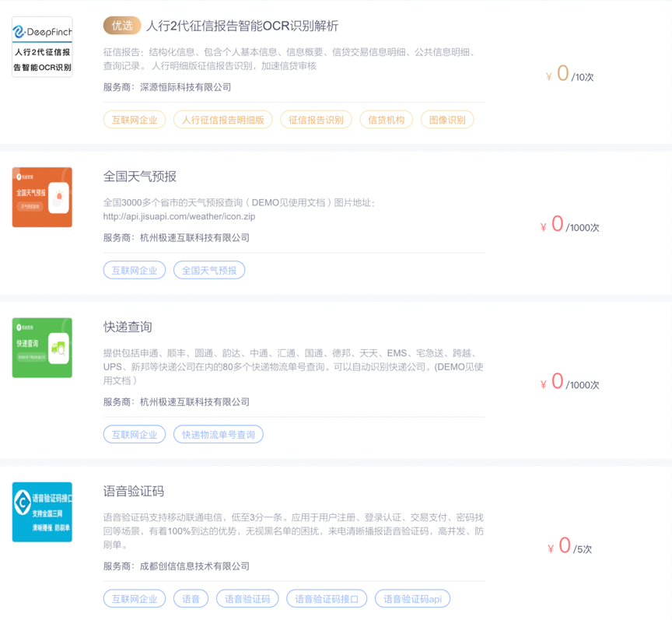
Task: Select 互联网企业 tag under 语音验证码
Action: pos(135,598)
